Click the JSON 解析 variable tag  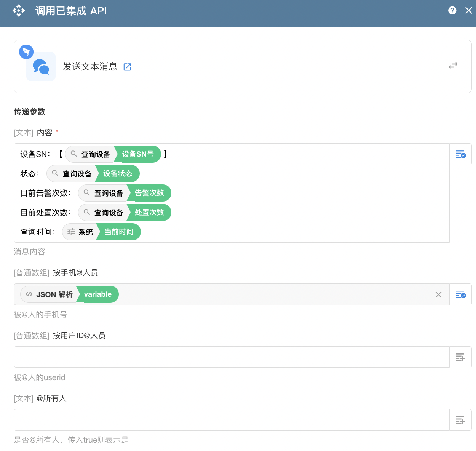pos(69,294)
